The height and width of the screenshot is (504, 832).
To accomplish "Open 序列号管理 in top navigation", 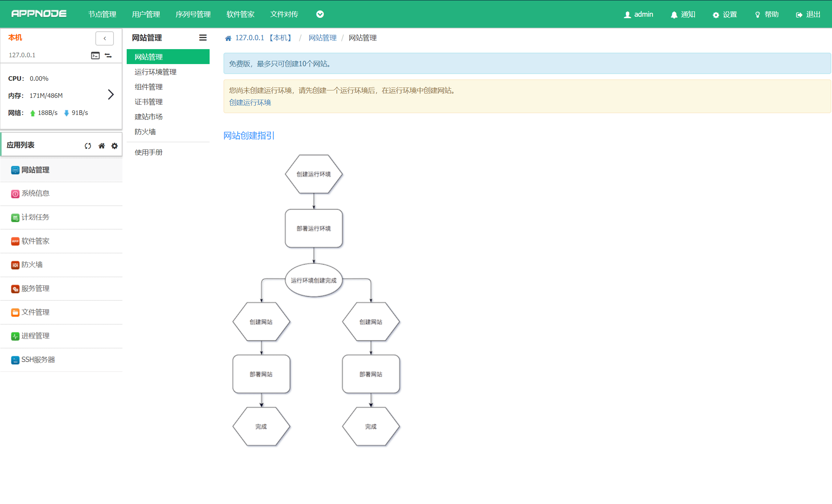I will pos(193,14).
